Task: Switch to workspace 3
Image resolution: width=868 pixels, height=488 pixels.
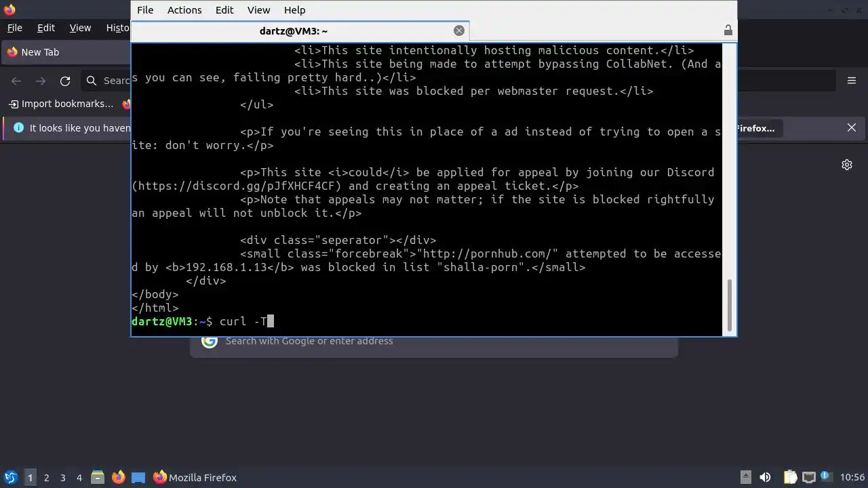Action: (x=62, y=477)
